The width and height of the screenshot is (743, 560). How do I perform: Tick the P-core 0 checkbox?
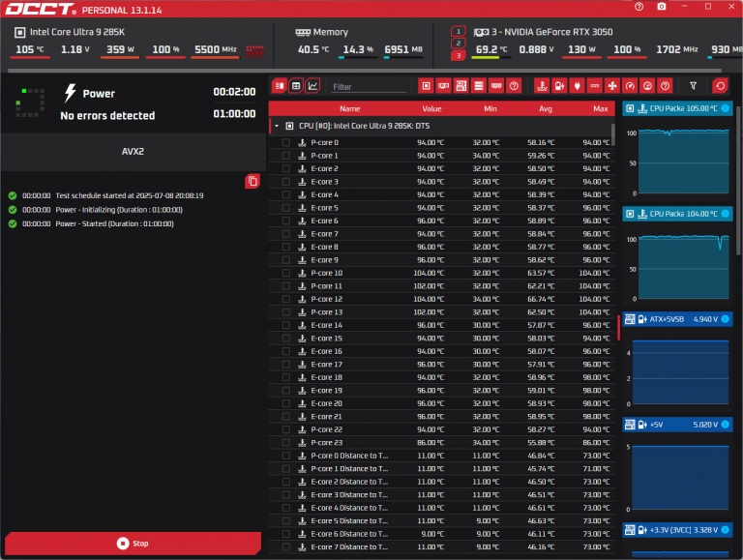click(286, 142)
